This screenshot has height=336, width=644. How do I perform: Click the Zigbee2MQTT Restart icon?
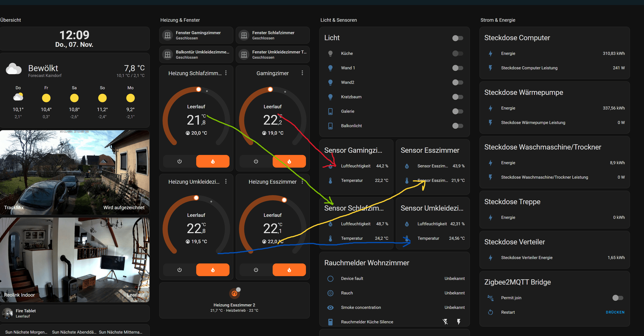point(490,312)
